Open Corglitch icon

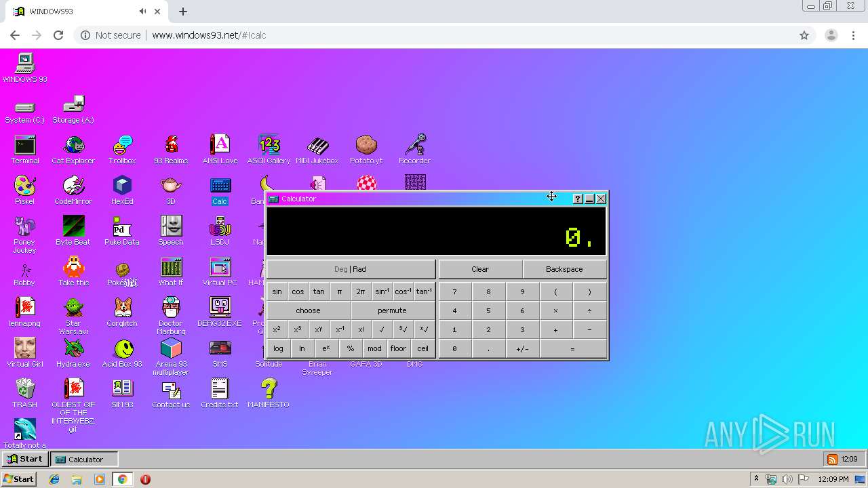[x=122, y=312]
